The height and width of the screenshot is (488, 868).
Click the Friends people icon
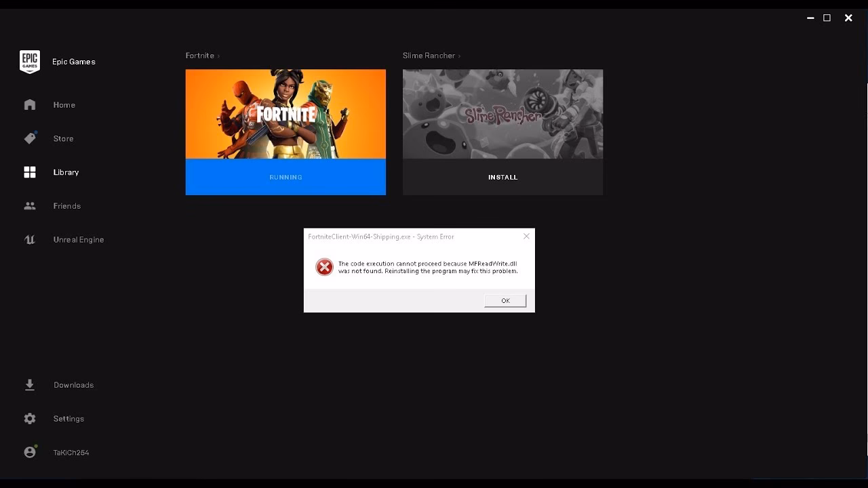(x=30, y=206)
